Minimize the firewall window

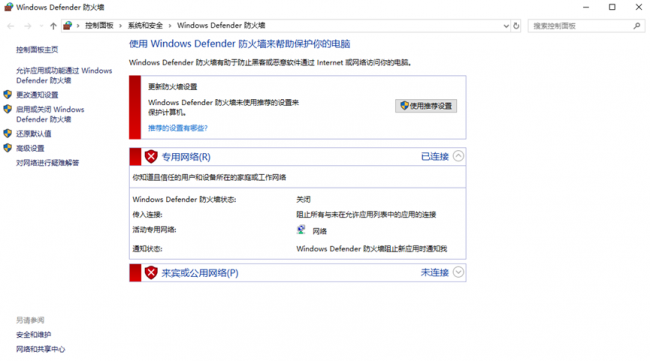click(586, 7)
